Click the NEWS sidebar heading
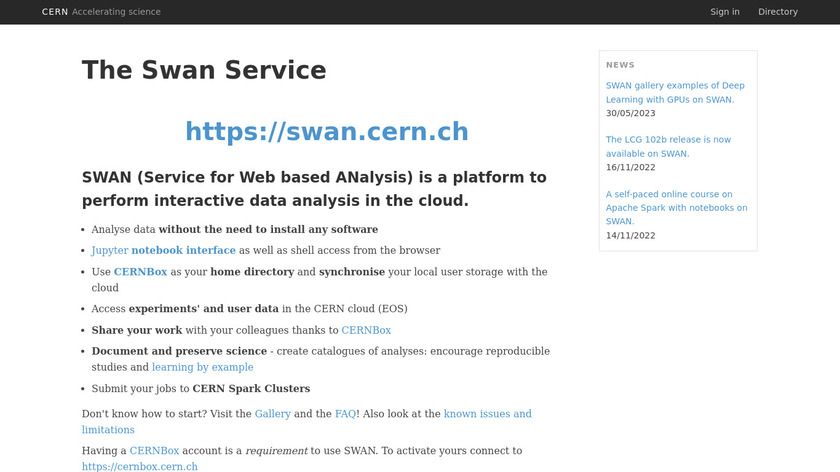This screenshot has height=472, width=840. 620,65
